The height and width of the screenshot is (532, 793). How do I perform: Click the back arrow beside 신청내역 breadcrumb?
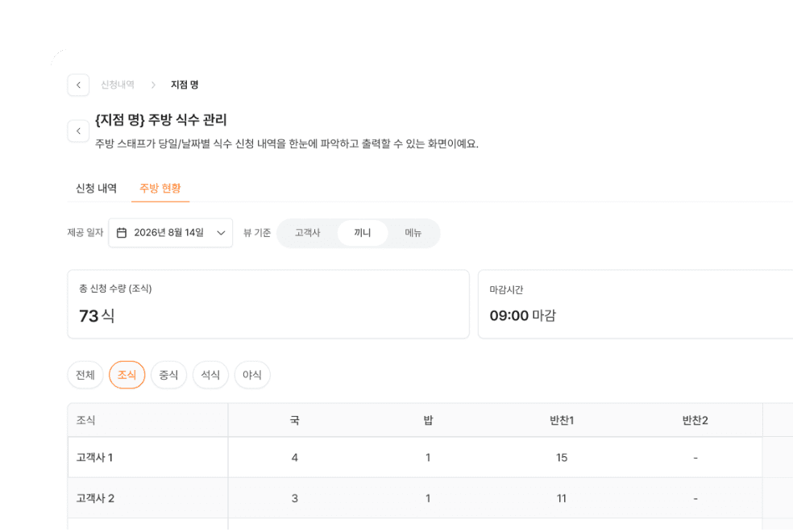tap(78, 85)
